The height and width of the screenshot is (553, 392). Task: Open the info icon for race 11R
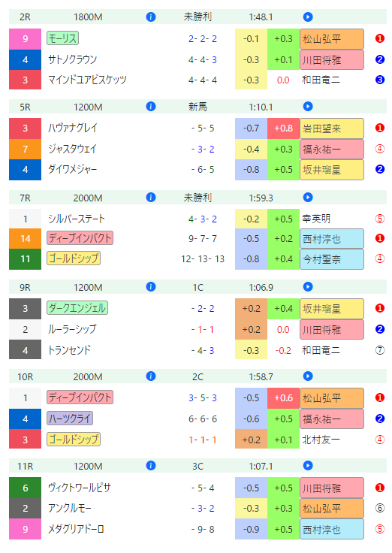(x=151, y=466)
